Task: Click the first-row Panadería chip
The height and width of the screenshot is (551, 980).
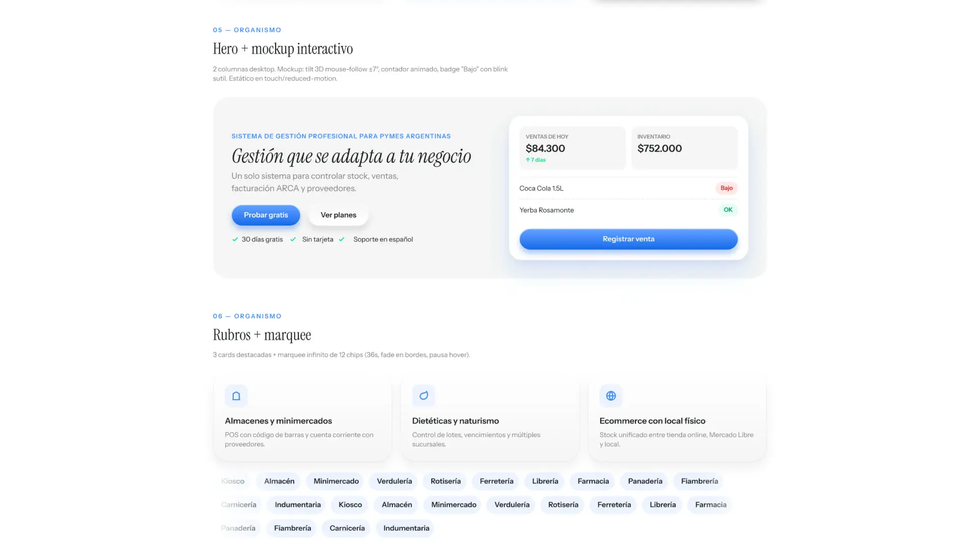Action: [x=645, y=481]
